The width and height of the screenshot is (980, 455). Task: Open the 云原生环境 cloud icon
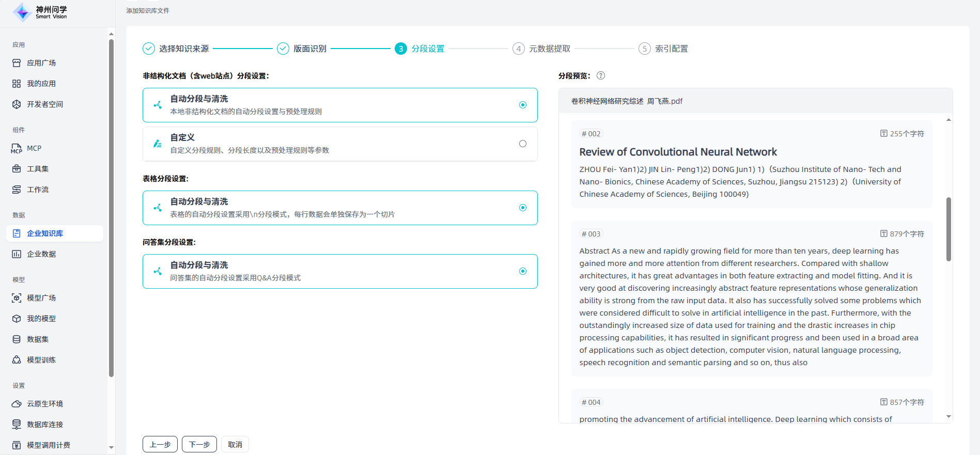click(17, 404)
